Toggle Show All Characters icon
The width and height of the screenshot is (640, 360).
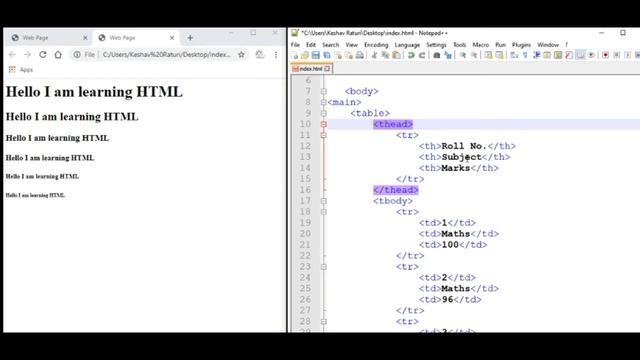(x=525, y=55)
